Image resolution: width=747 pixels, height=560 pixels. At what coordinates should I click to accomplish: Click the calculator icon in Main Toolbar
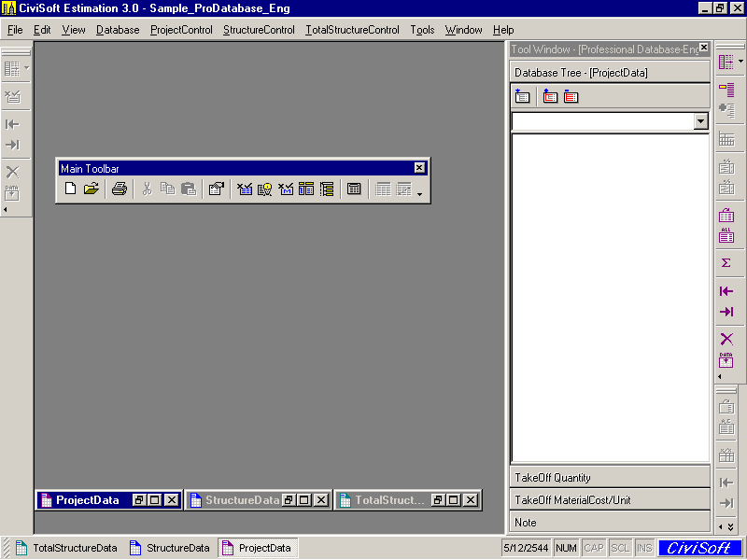coord(354,189)
